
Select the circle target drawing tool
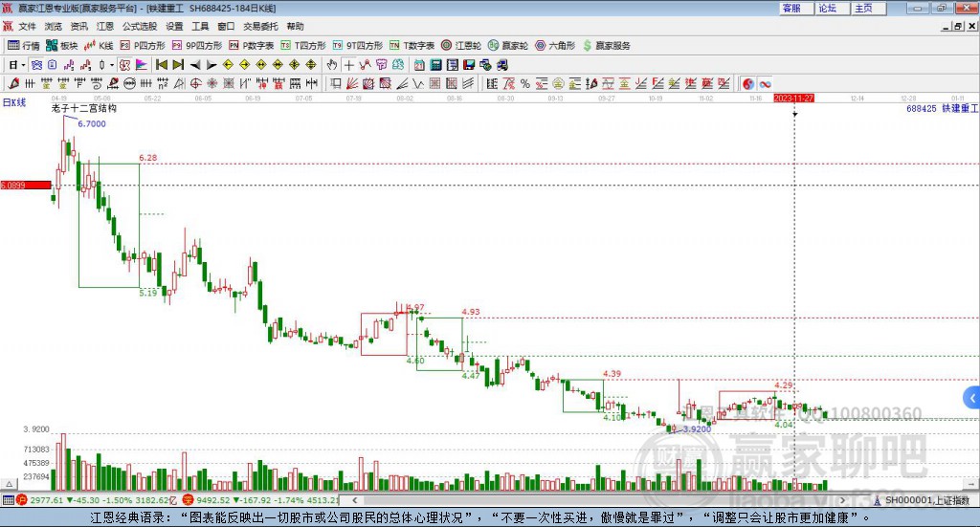click(195, 83)
